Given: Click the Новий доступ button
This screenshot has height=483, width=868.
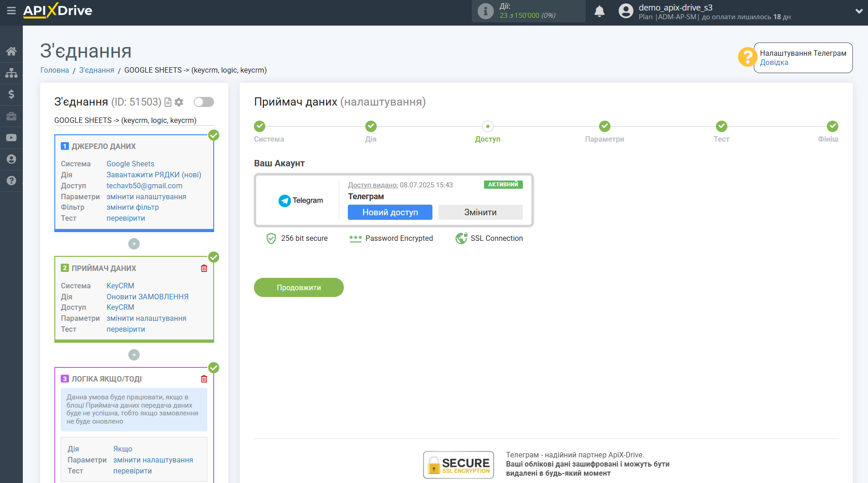Looking at the screenshot, I should pyautogui.click(x=390, y=212).
